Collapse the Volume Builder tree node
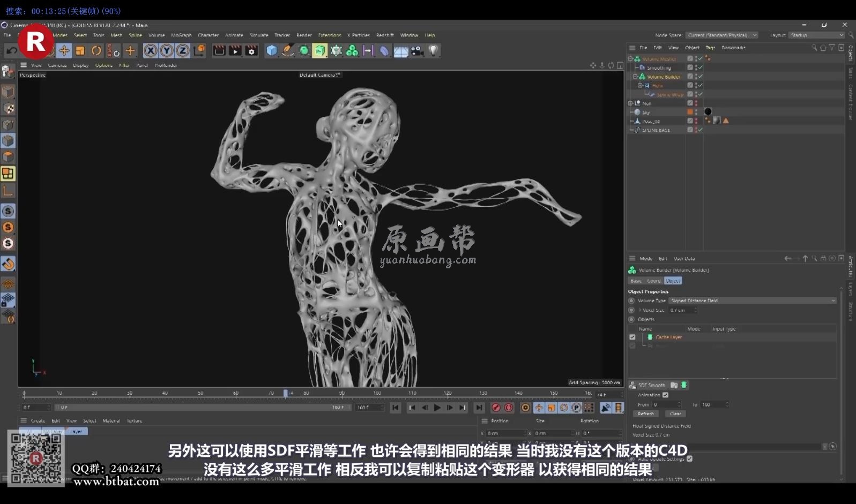 coord(635,77)
